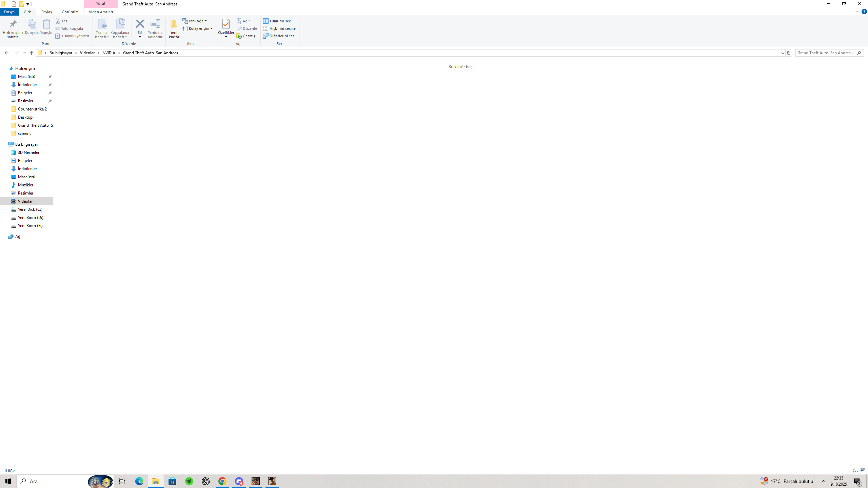
Task: Click Hiçbirini seçme in ribbon
Action: [279, 28]
